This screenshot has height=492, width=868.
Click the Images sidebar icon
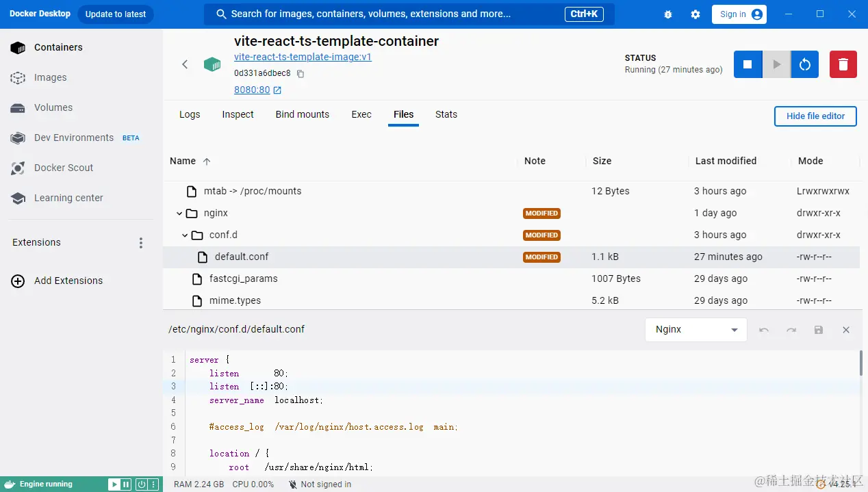pyautogui.click(x=18, y=77)
